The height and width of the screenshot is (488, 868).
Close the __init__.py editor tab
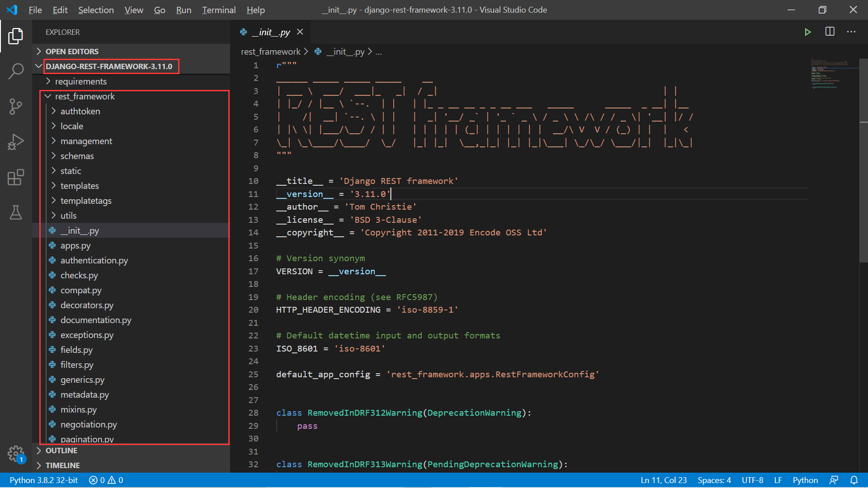pyautogui.click(x=300, y=32)
